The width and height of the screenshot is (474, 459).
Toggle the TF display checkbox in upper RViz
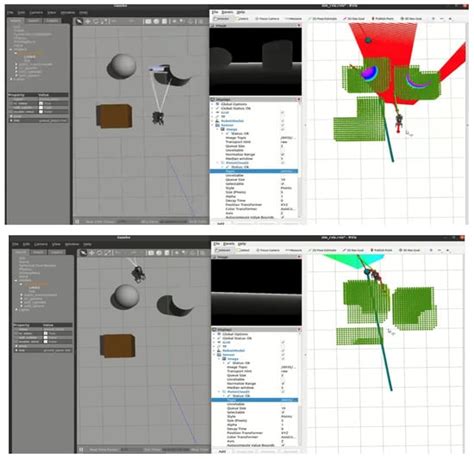coord(282,117)
